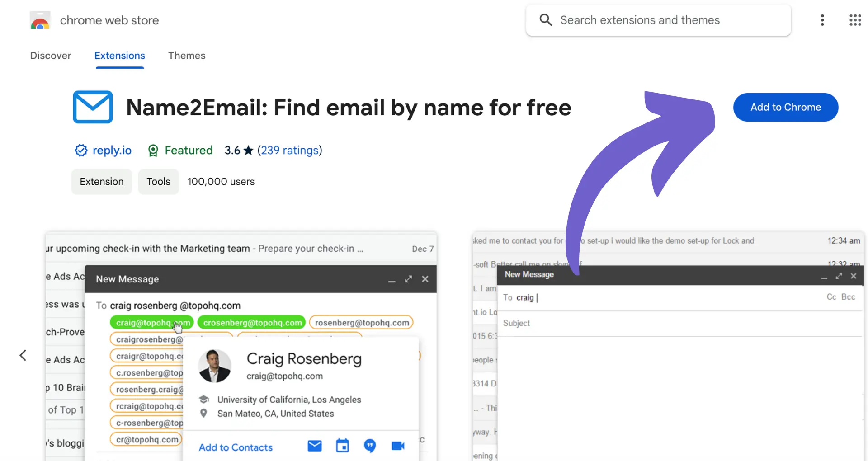Select the rcraig@topohq suggestion chip
Screen dimensions: 868x461
pos(147,406)
